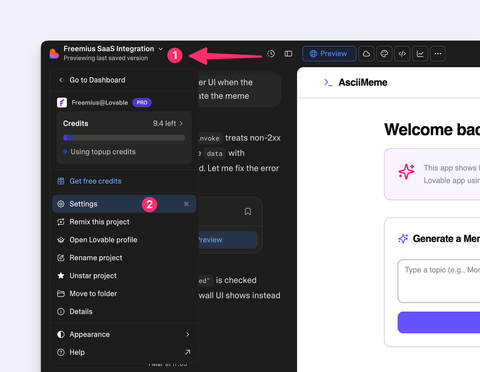Screen dimensions: 480x372
Task: Open the three-dots more options button
Action: point(438,54)
